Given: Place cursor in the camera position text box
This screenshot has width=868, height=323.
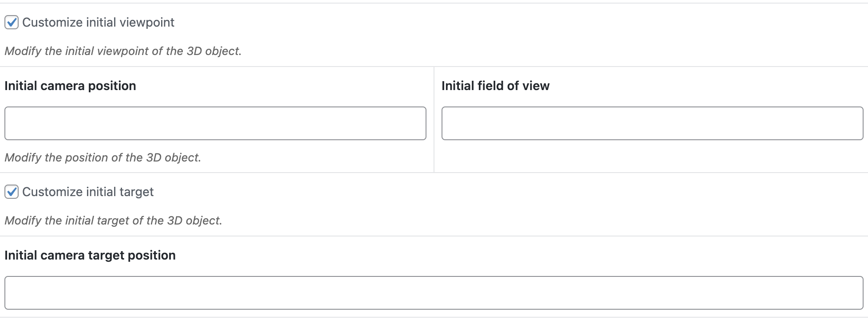Looking at the screenshot, I should (215, 123).
